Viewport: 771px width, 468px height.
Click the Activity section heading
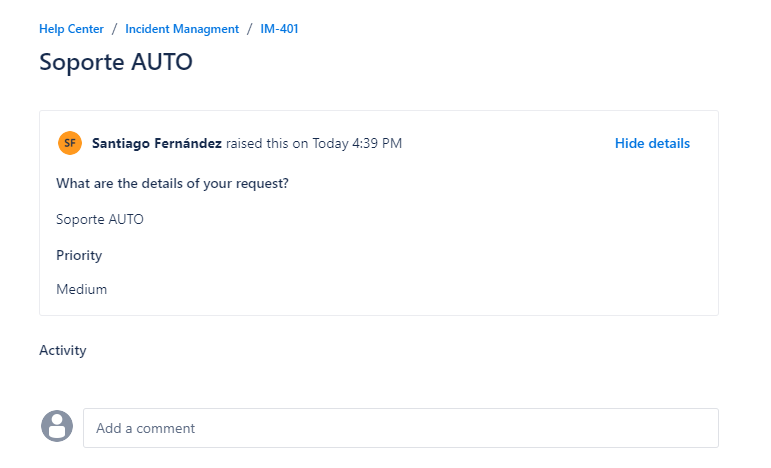[63, 351]
